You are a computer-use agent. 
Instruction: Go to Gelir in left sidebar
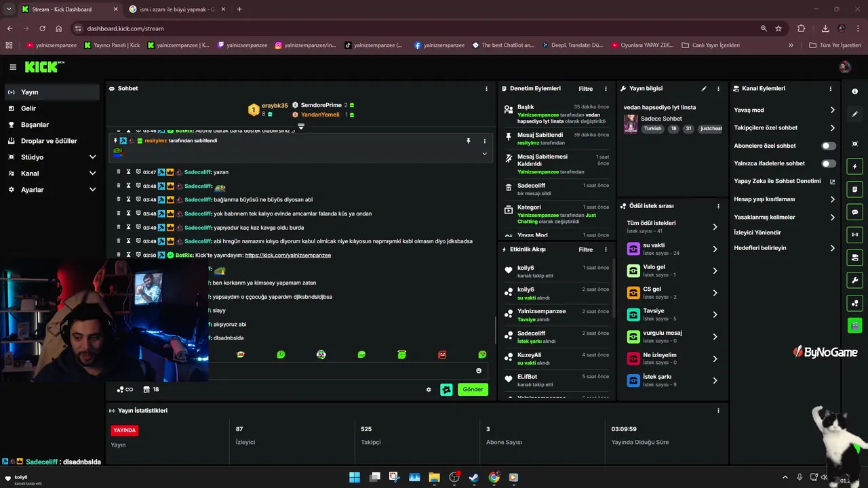tap(52, 108)
